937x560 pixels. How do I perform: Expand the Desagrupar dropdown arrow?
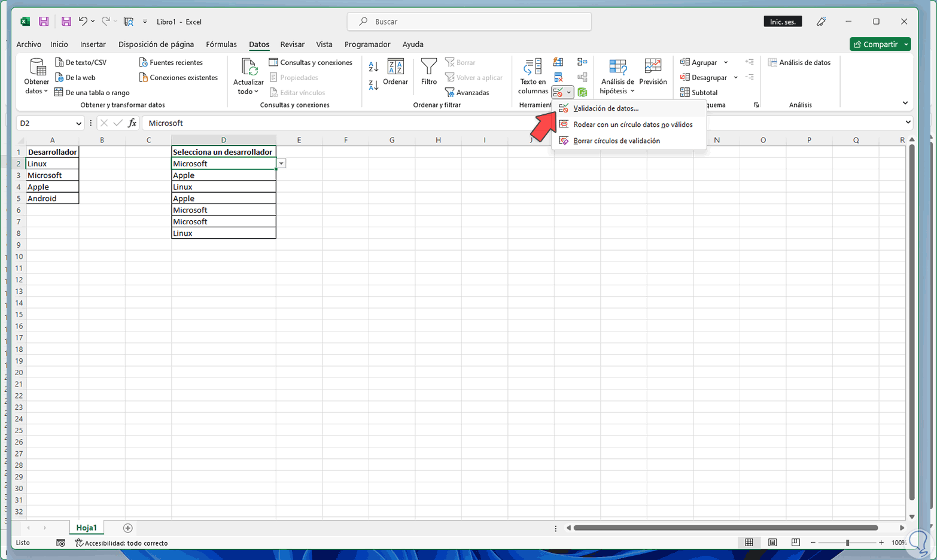click(735, 77)
